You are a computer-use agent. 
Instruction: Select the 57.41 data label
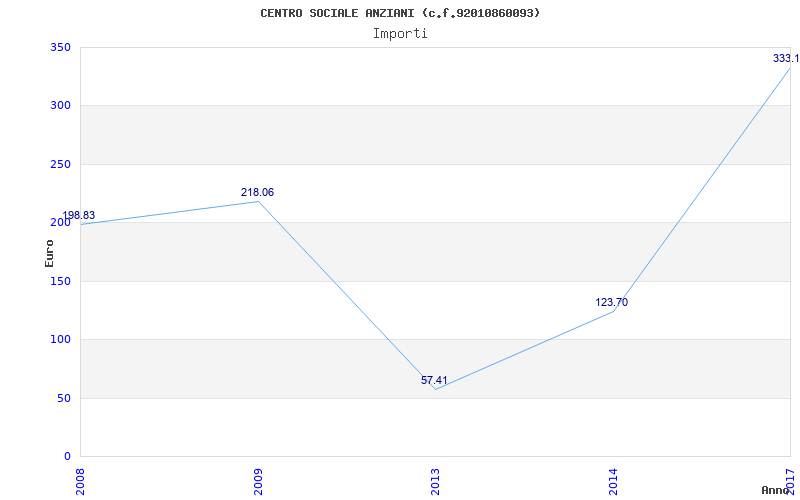[x=434, y=380]
